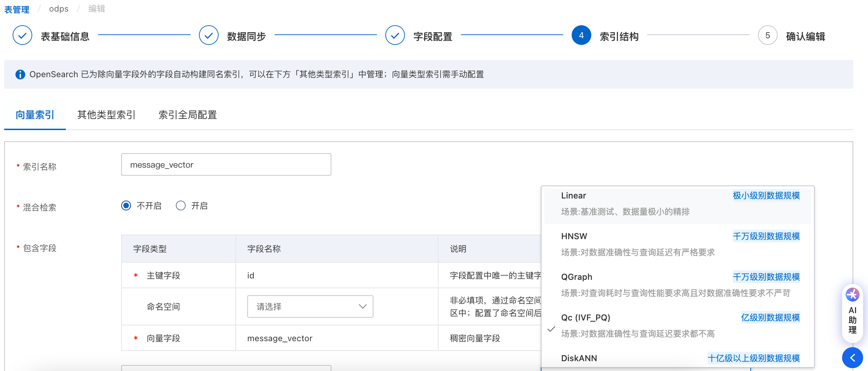Open the 命名空间 请选择 dropdown
Viewport: 868px width, 371px height.
(x=310, y=306)
